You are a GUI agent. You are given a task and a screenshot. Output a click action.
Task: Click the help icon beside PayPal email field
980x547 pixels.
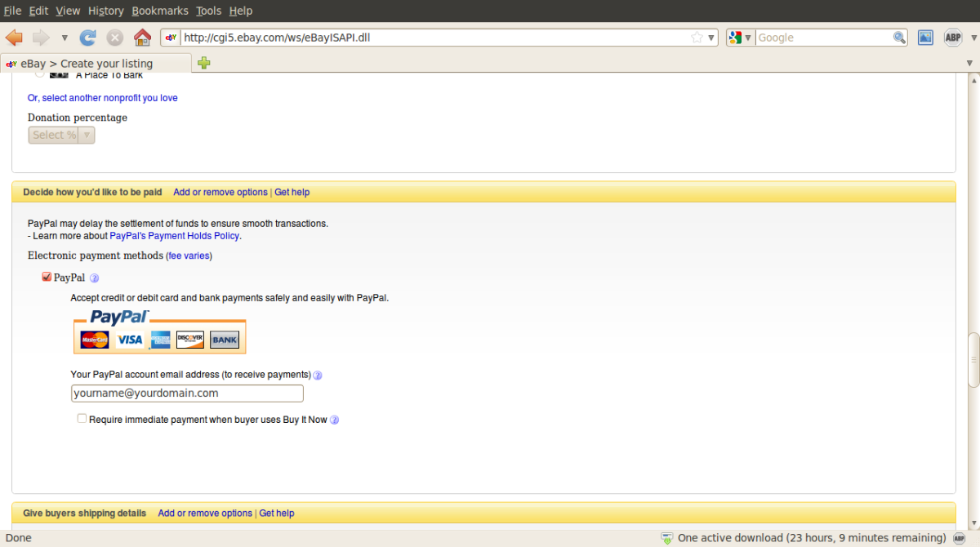[x=317, y=375]
